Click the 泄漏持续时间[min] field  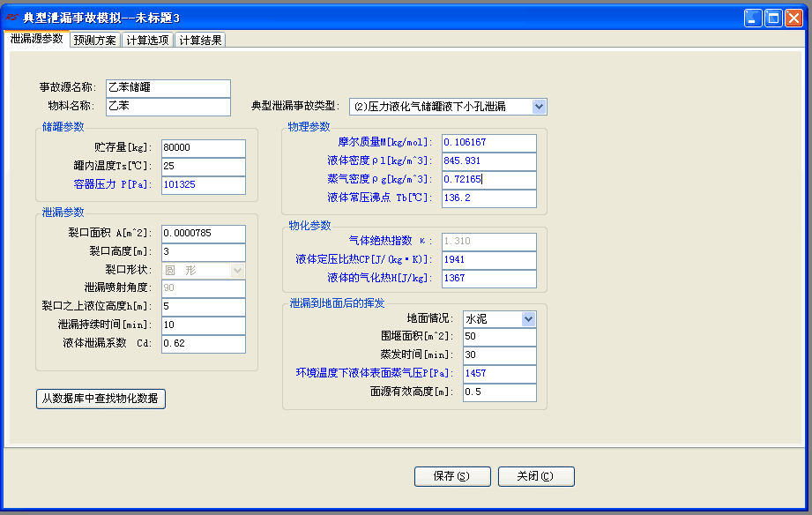click(x=204, y=325)
